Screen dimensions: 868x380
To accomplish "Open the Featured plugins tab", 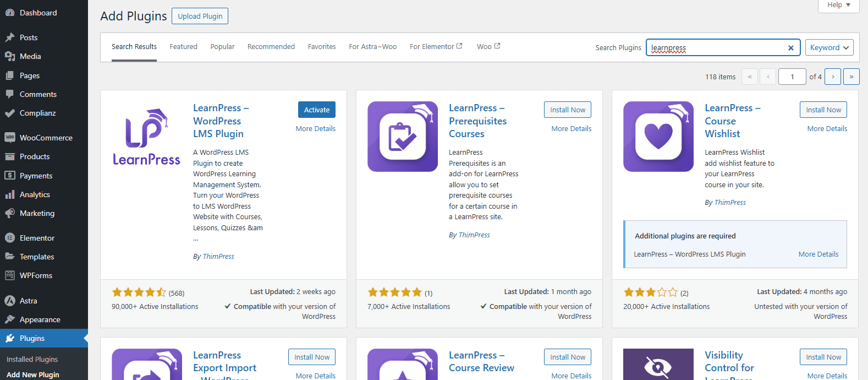I will point(183,47).
